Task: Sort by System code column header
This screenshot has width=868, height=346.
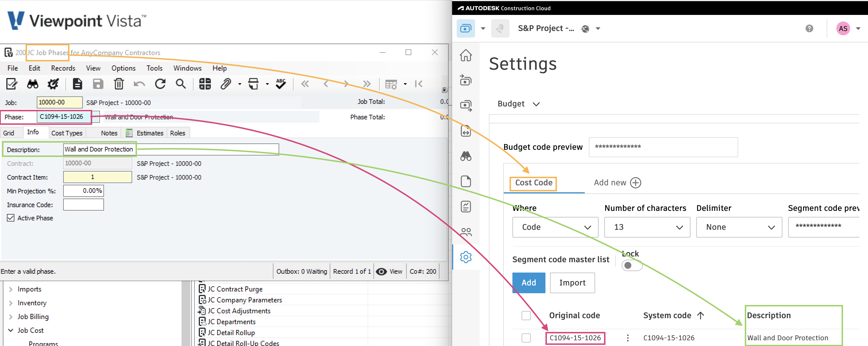Action: pyautogui.click(x=673, y=315)
